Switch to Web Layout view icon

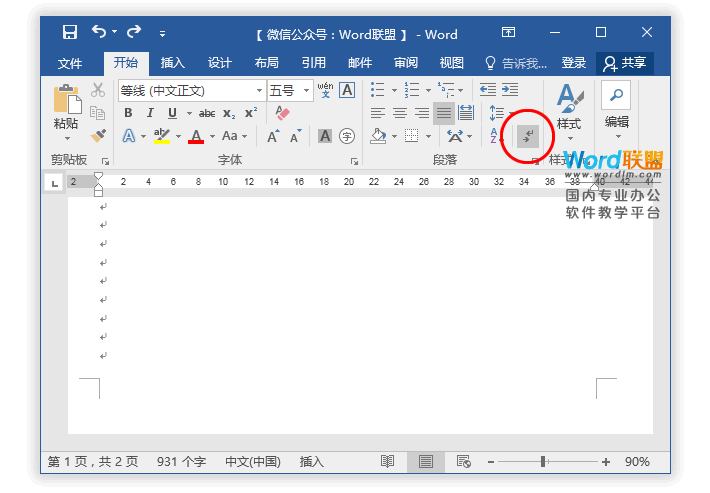click(x=463, y=462)
